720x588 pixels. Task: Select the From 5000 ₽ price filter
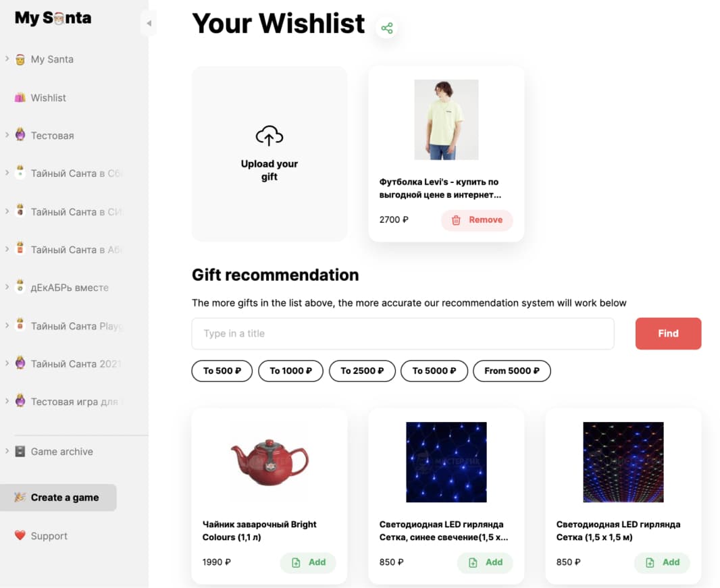pyautogui.click(x=511, y=371)
